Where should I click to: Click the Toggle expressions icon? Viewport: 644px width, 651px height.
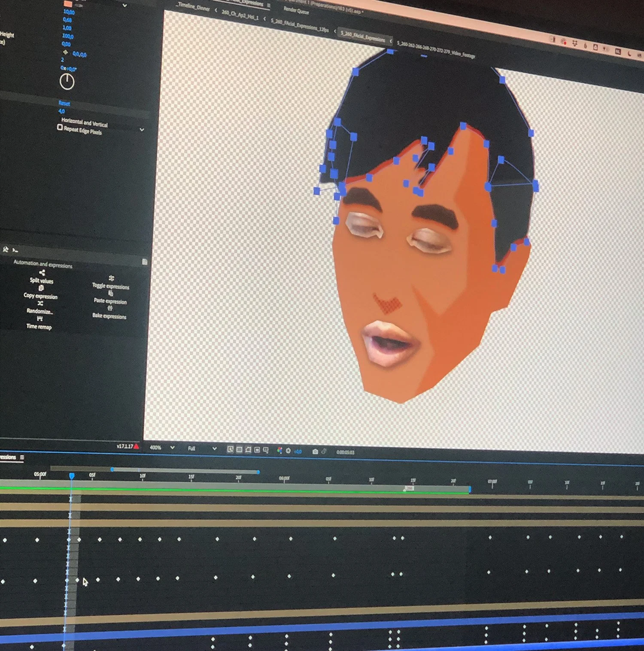pyautogui.click(x=112, y=278)
